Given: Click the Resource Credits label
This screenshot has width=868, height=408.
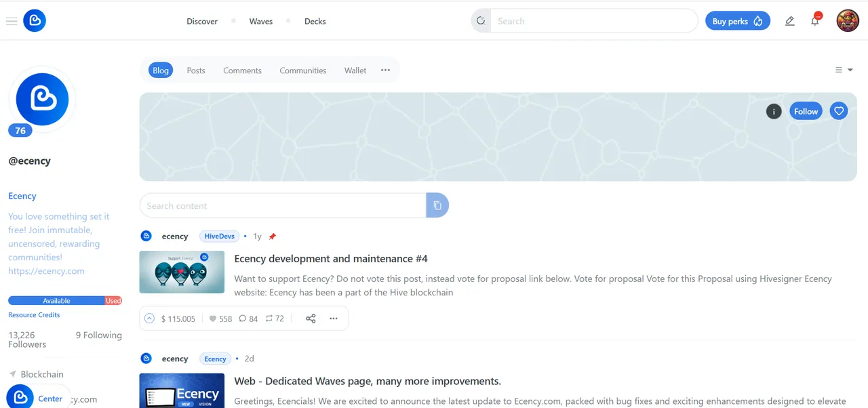Looking at the screenshot, I should coord(34,315).
